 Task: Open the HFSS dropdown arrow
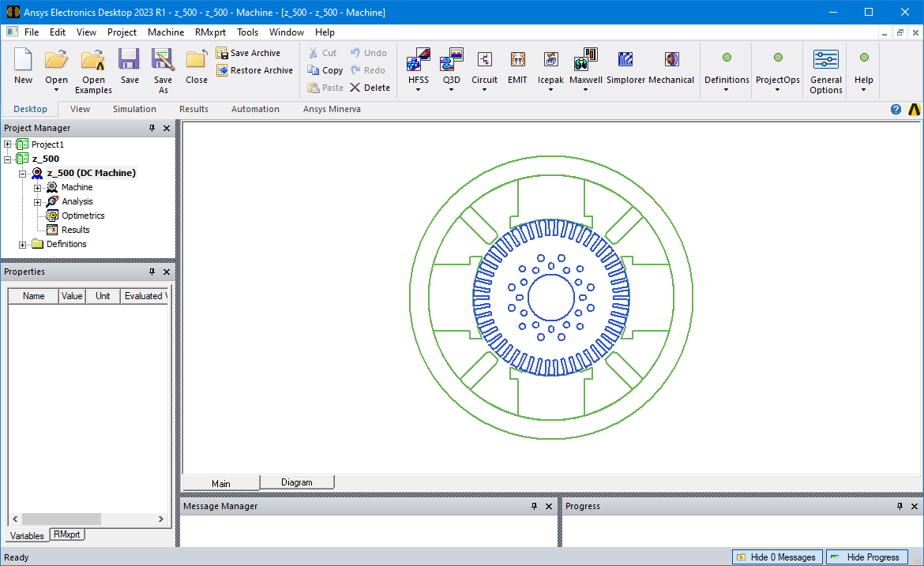419,90
